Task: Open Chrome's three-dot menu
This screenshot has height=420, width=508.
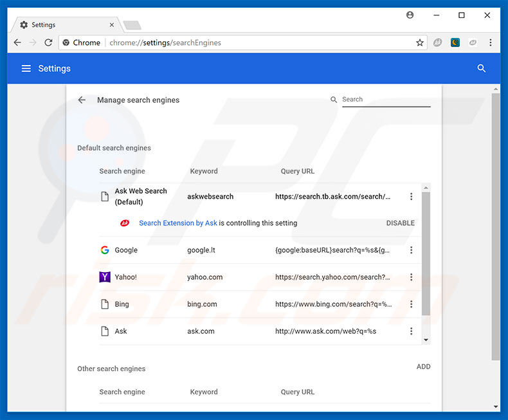Action: (491, 42)
